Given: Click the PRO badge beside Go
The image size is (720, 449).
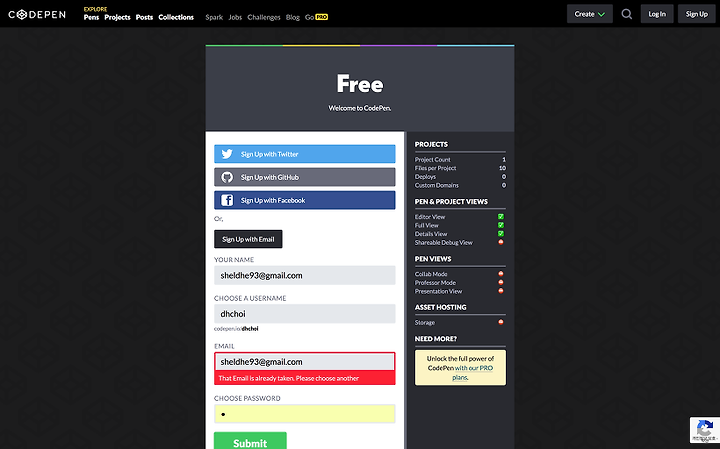Looking at the screenshot, I should [x=321, y=17].
